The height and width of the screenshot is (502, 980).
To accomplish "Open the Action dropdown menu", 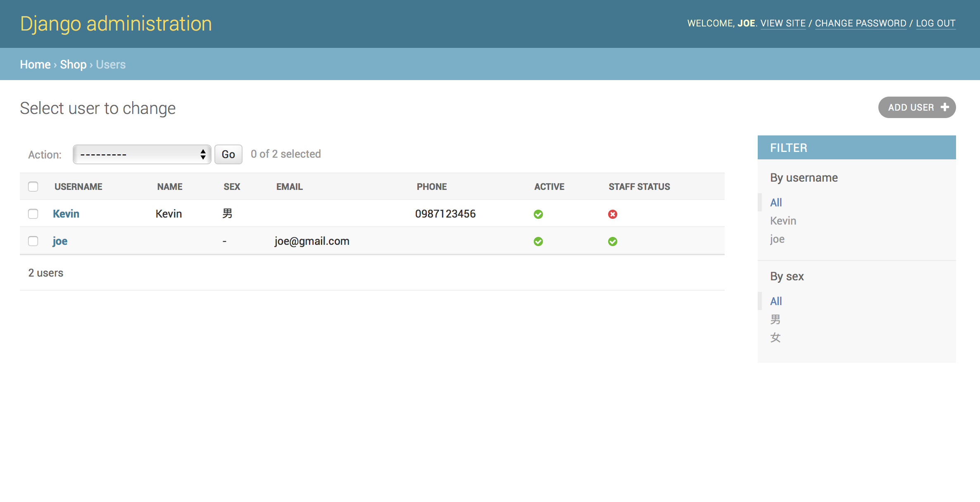I will [x=142, y=154].
